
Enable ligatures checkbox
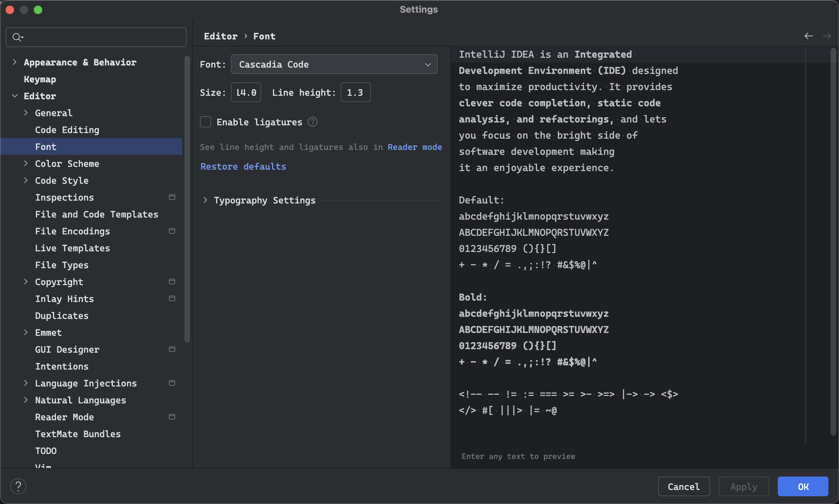206,122
